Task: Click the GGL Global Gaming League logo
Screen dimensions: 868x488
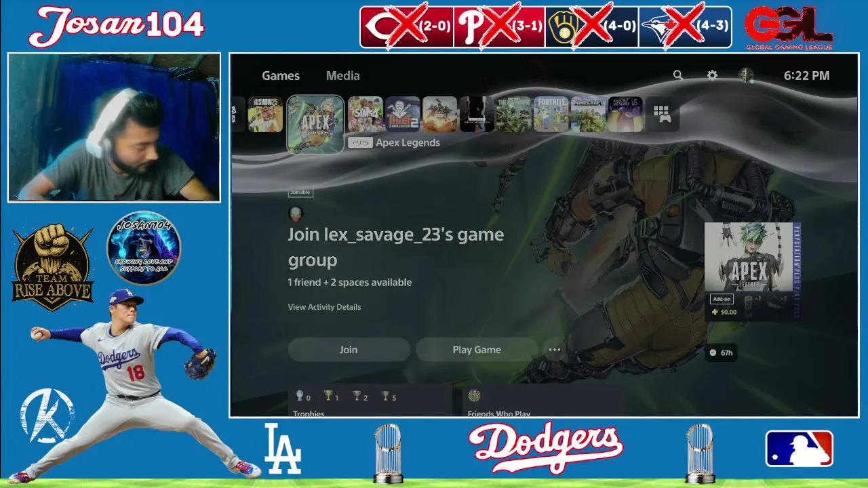Action: (789, 28)
